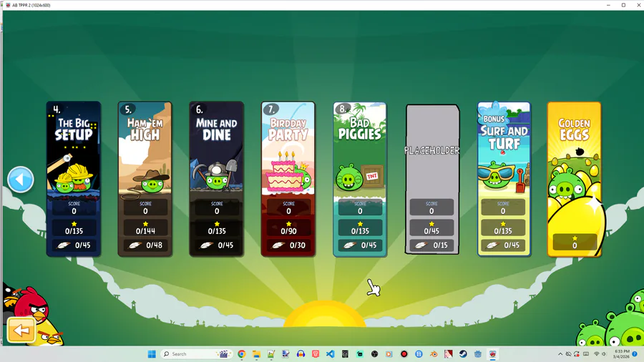Viewport: 644px width, 362px height.
Task: Open The Big Setup episode card
Action: (74, 179)
